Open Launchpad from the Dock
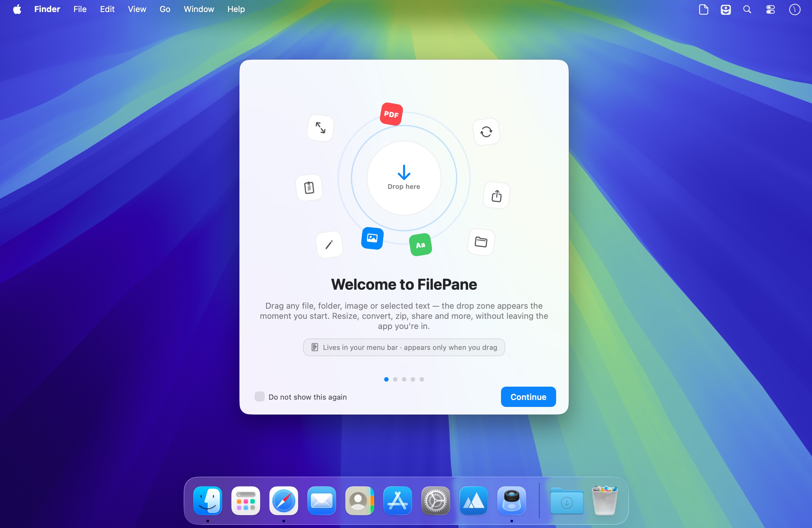Viewport: 812px width, 528px height. click(246, 500)
